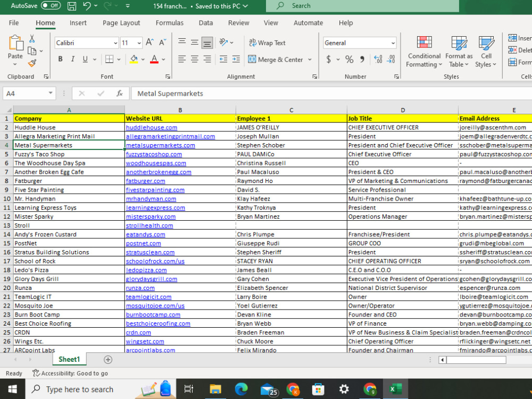
Task: Click the Increase Indent icon
Action: [x=236, y=60]
